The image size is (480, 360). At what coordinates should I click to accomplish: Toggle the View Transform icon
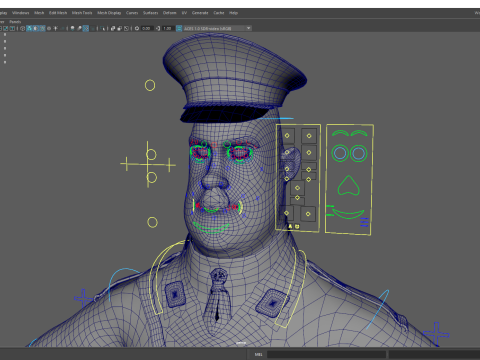(179, 28)
